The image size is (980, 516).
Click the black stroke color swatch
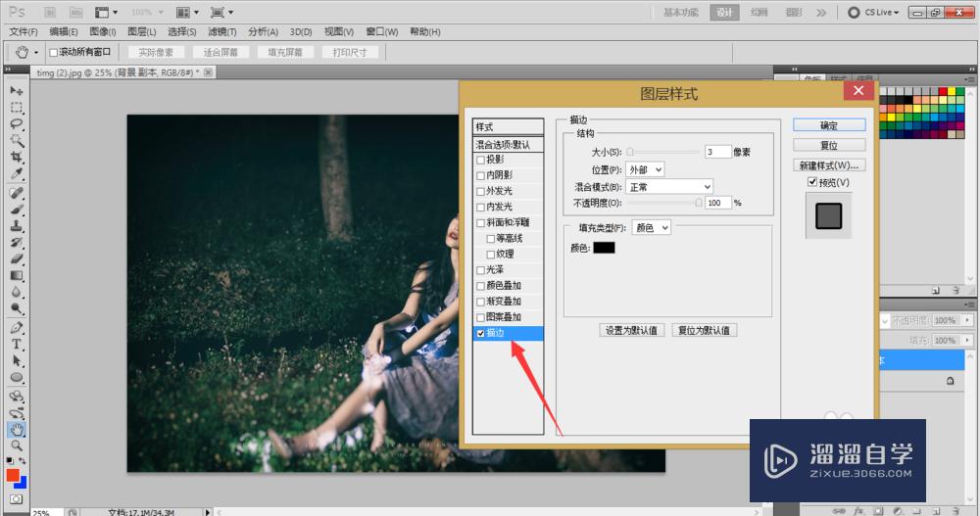[x=604, y=248]
